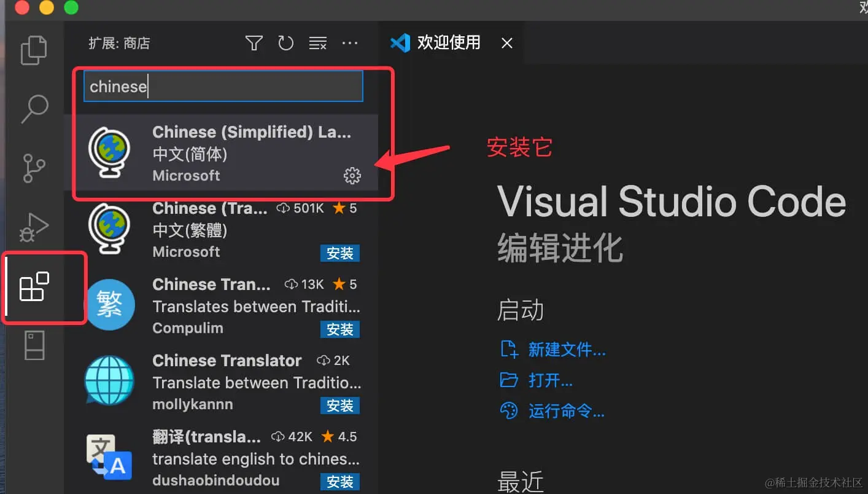Install the mollykannn Chinese Translator extension
Image resolution: width=868 pixels, height=494 pixels.
pyautogui.click(x=339, y=406)
